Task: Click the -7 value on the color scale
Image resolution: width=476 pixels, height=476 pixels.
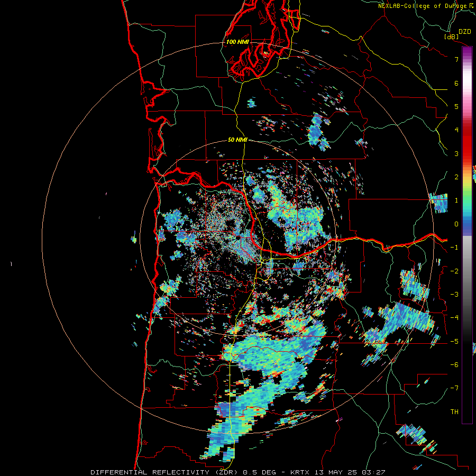Action: [x=454, y=388]
